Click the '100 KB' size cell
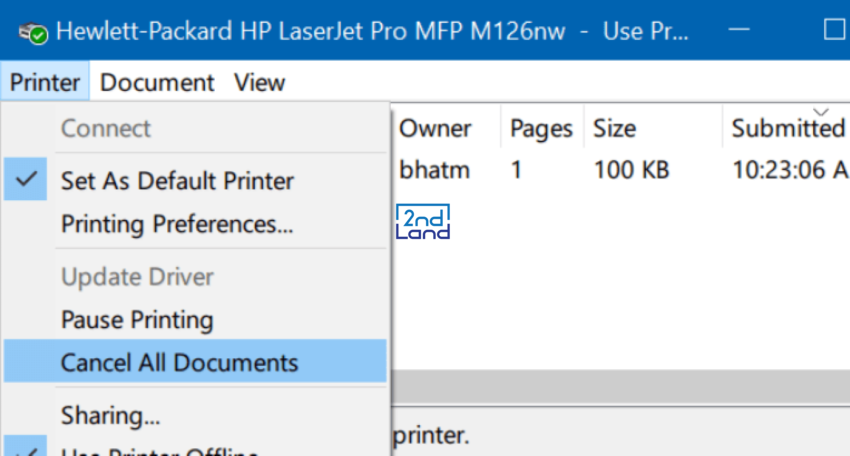The image size is (850, 456). (631, 170)
